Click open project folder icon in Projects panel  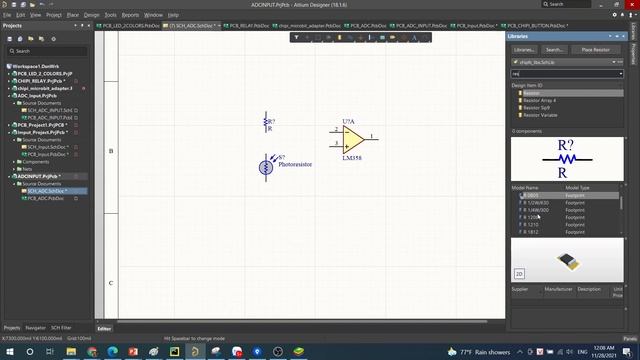pos(31,39)
